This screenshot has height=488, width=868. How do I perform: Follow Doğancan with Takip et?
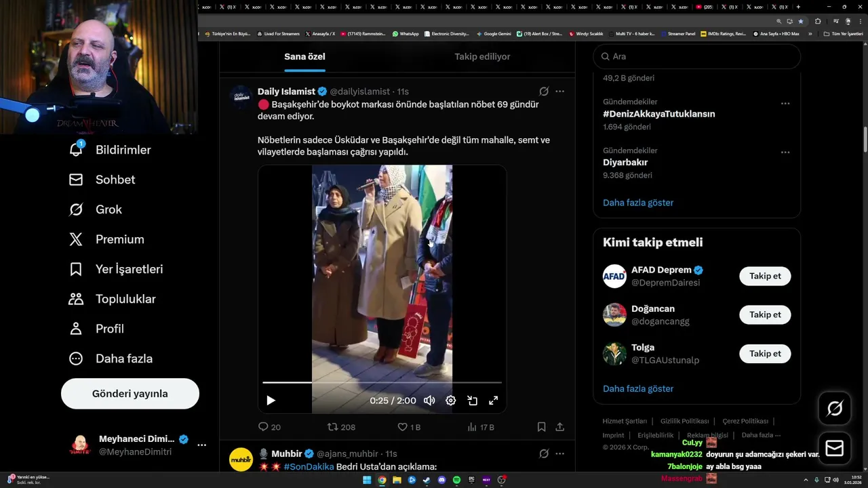tap(765, 314)
